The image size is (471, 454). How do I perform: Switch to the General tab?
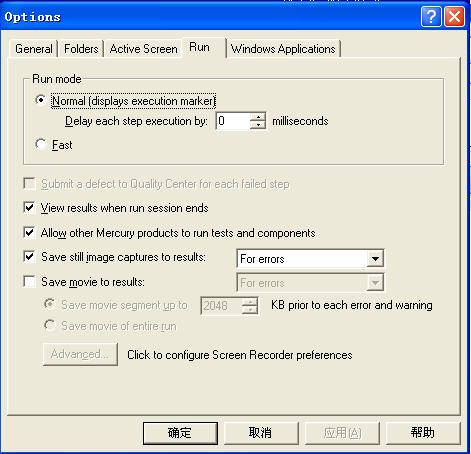click(34, 49)
